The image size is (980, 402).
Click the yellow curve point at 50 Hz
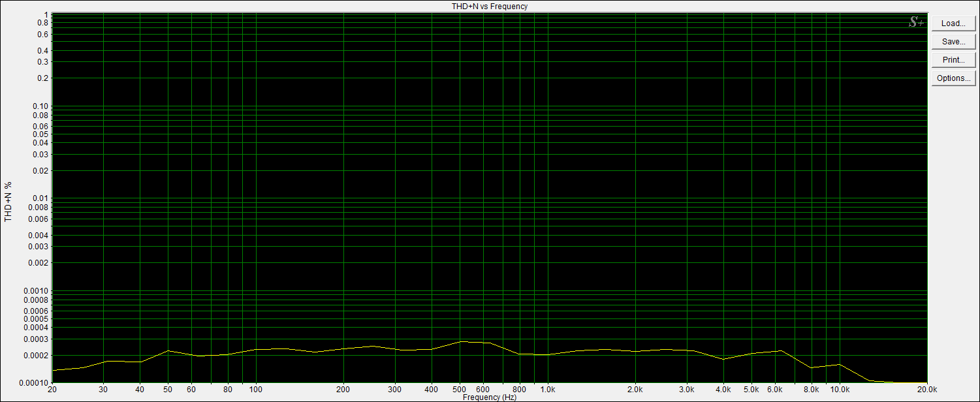(168, 351)
